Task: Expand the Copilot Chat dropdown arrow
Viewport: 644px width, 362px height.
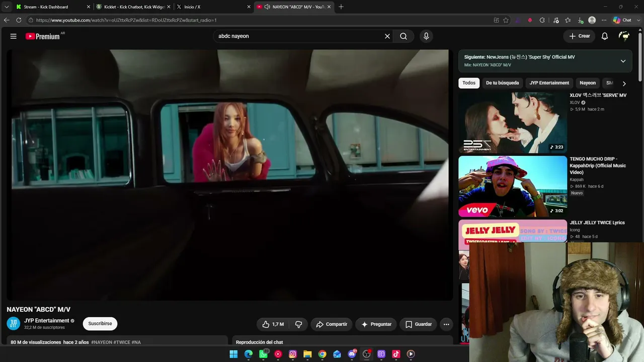Action: (x=637, y=20)
